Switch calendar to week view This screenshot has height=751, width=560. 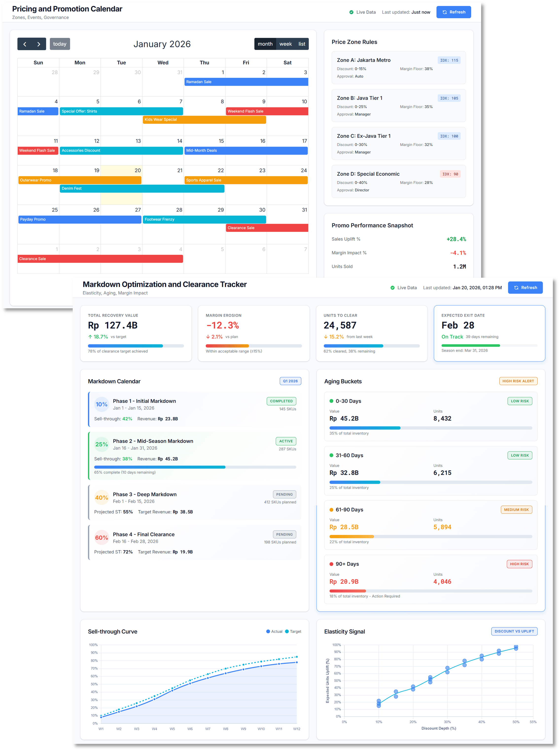tap(286, 44)
